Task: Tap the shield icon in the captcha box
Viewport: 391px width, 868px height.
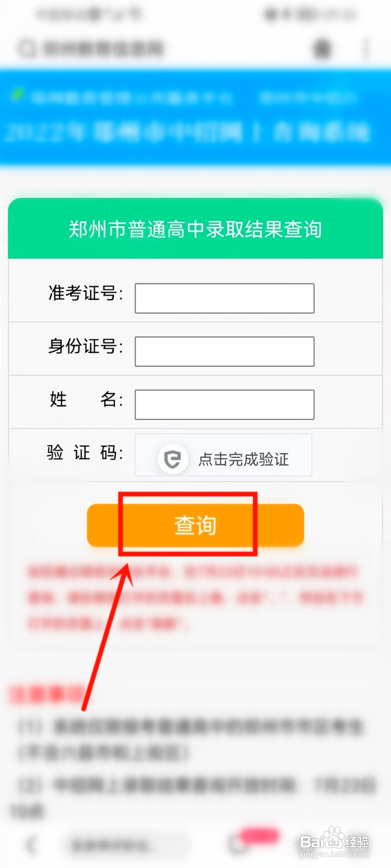Action: (173, 459)
